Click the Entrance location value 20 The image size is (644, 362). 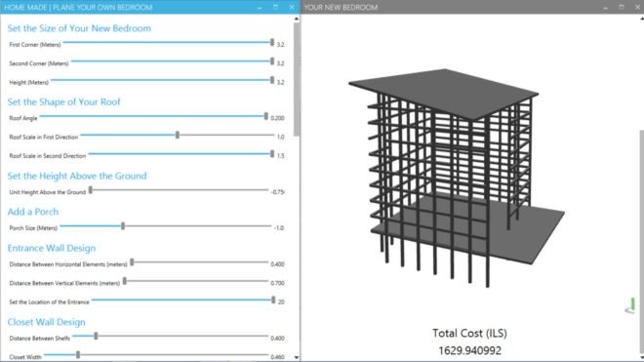point(281,302)
